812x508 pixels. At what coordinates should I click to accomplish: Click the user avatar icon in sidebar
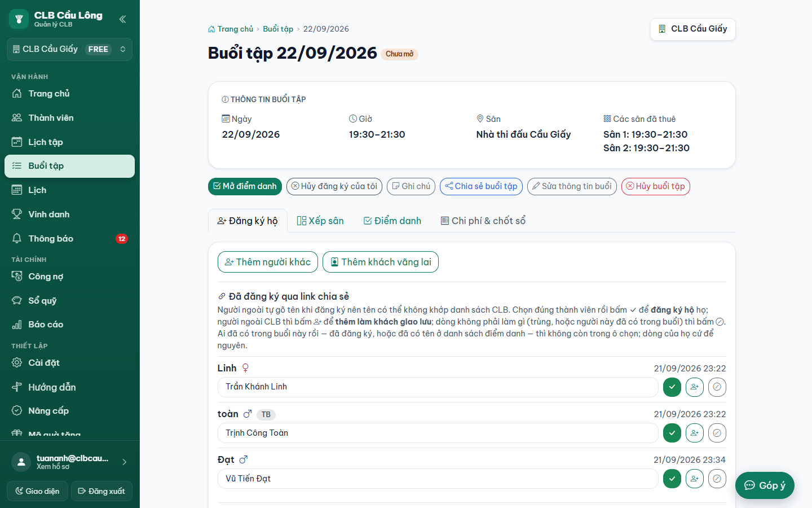pyautogui.click(x=21, y=462)
